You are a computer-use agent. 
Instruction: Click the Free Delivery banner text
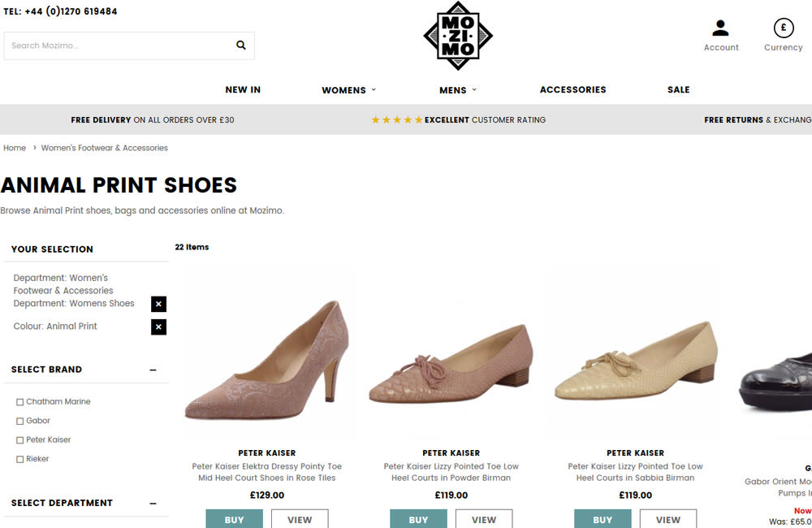[153, 119]
